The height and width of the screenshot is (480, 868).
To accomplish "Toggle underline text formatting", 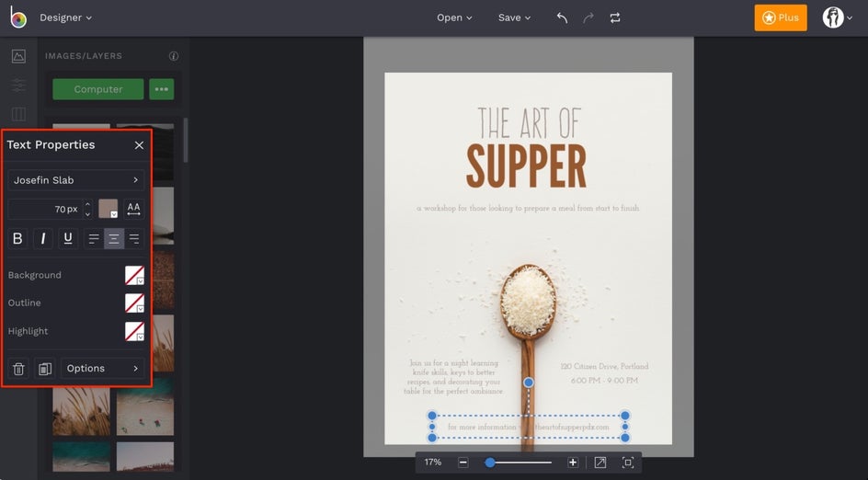I will [x=68, y=239].
